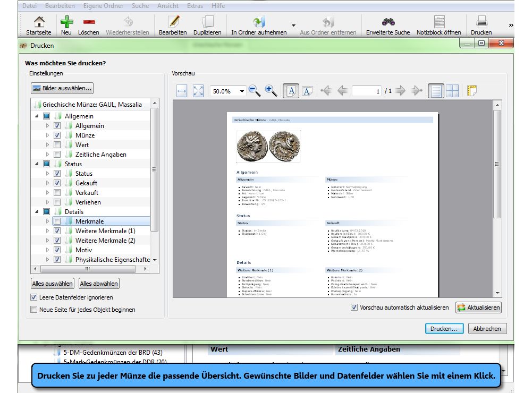Click Bilder auswählen button
Viewport: 532px width, 393px height.
pyautogui.click(x=62, y=88)
